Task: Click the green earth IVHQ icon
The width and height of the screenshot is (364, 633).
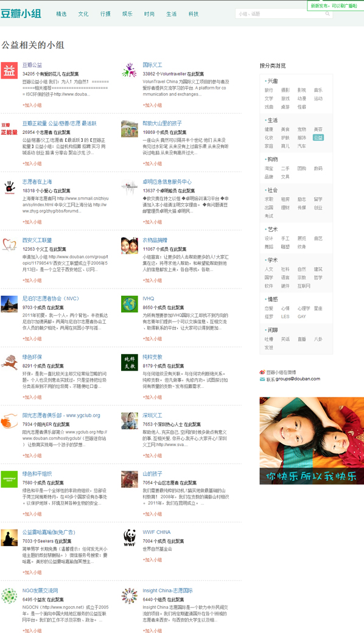Action: point(129,304)
